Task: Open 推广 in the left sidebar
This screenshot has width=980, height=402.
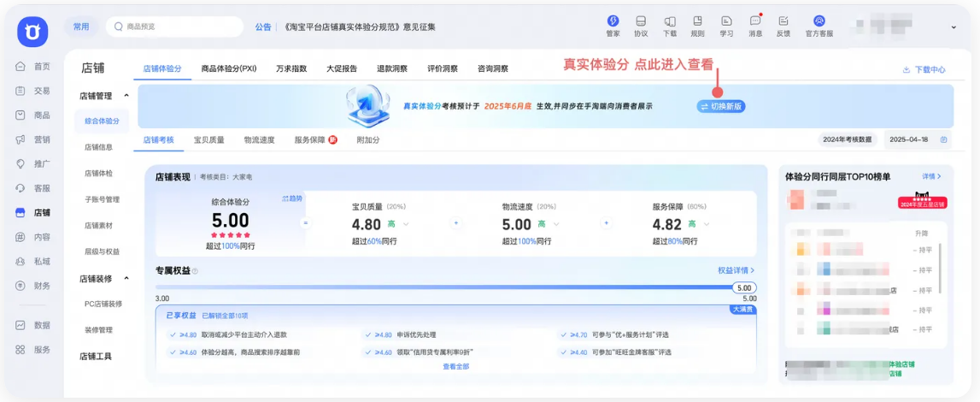Action: point(33,164)
